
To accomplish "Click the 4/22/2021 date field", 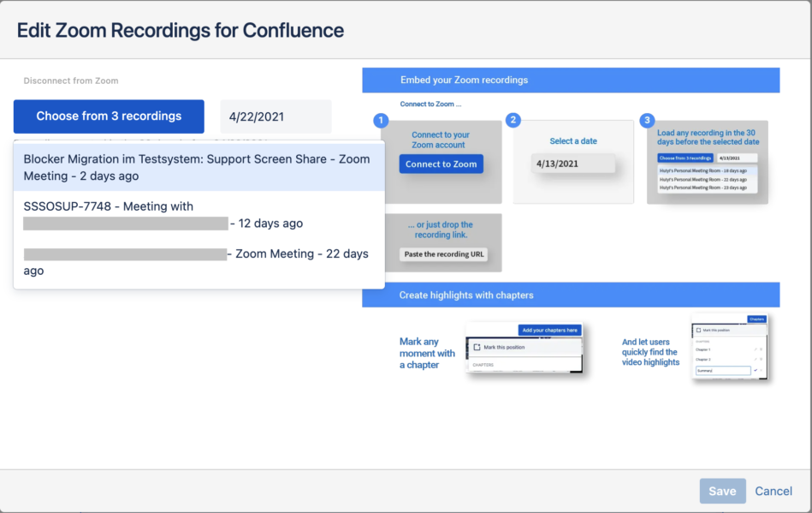I will click(x=276, y=116).
